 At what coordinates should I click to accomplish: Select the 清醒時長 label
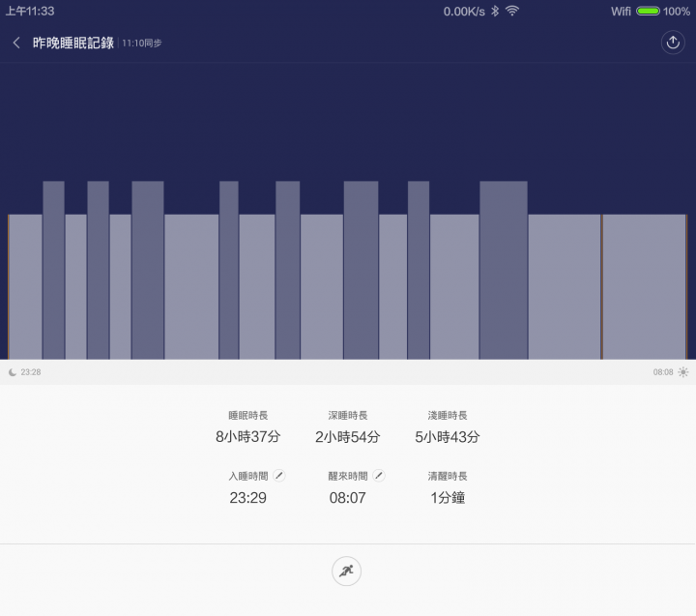(x=448, y=476)
